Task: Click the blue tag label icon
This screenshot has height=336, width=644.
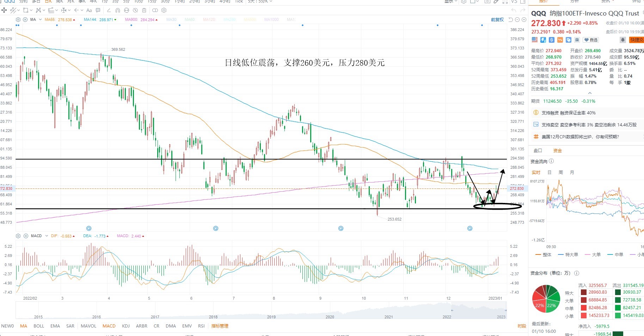Action: click(x=569, y=40)
